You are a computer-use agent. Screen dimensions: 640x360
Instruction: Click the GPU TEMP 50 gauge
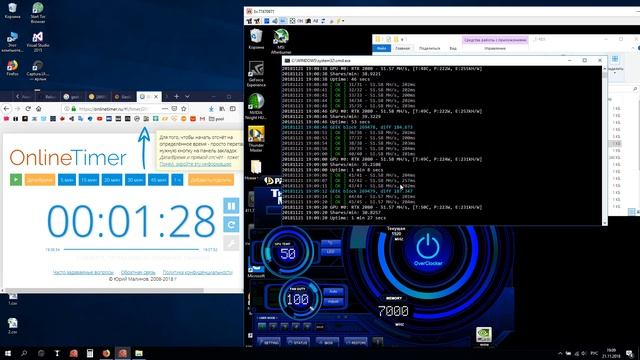point(288,253)
